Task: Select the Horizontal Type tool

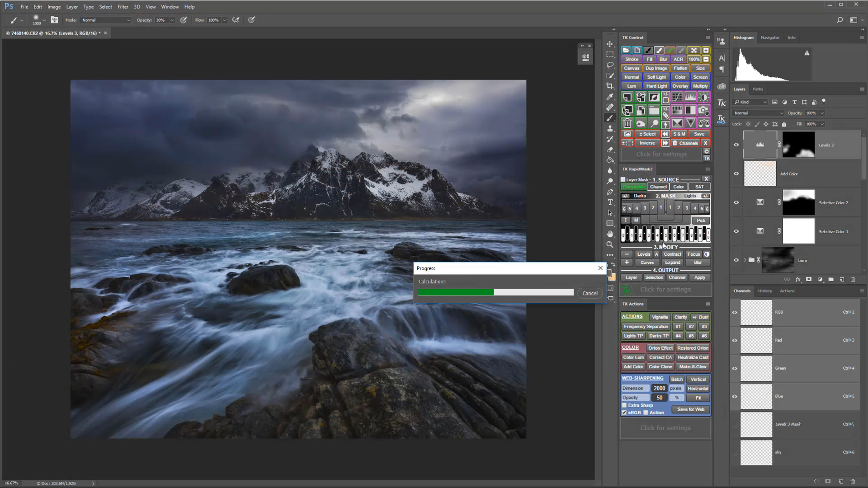Action: tap(610, 202)
